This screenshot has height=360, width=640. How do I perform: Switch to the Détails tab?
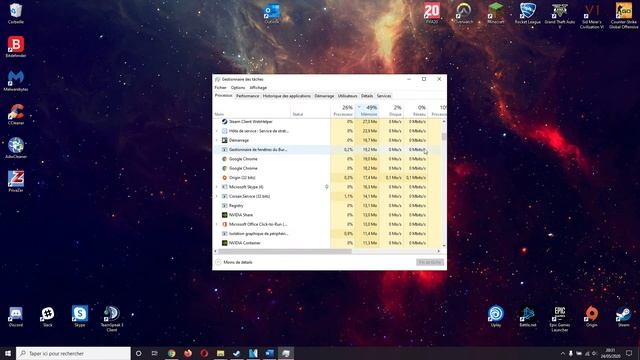click(367, 96)
